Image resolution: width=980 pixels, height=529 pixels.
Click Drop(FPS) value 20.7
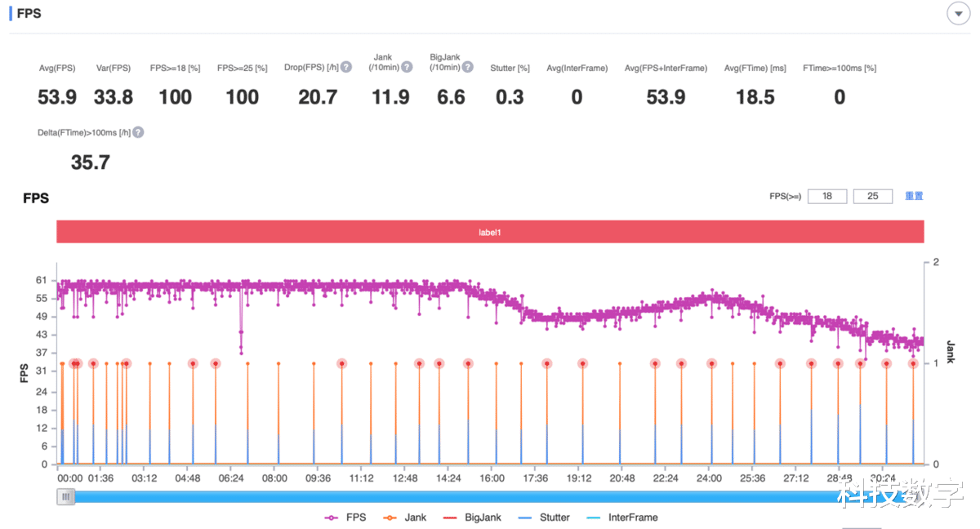(x=318, y=97)
